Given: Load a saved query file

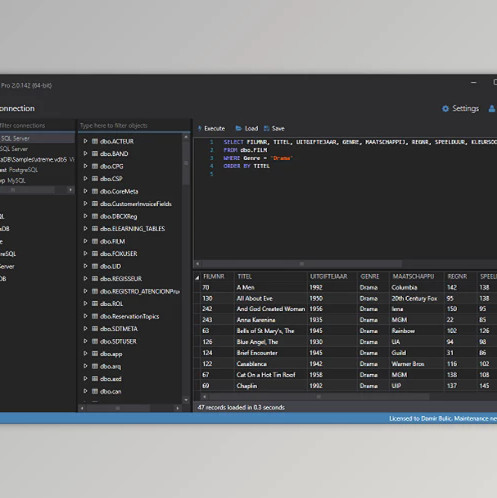Looking at the screenshot, I should coord(247,128).
